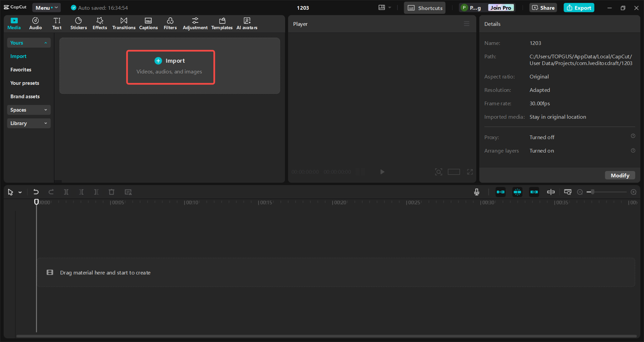Open the Menu dropdown
This screenshot has width=644, height=342.
[46, 8]
